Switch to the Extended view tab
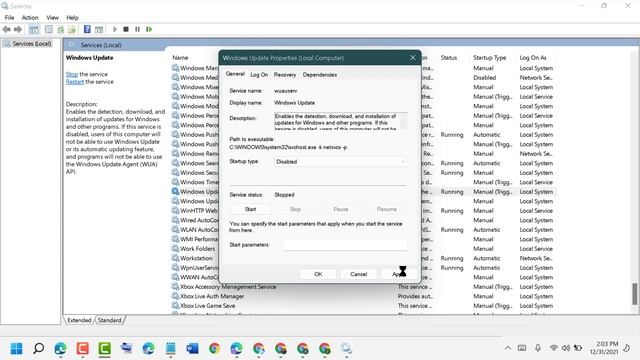Image resolution: width=640 pixels, height=360 pixels. pyautogui.click(x=79, y=320)
